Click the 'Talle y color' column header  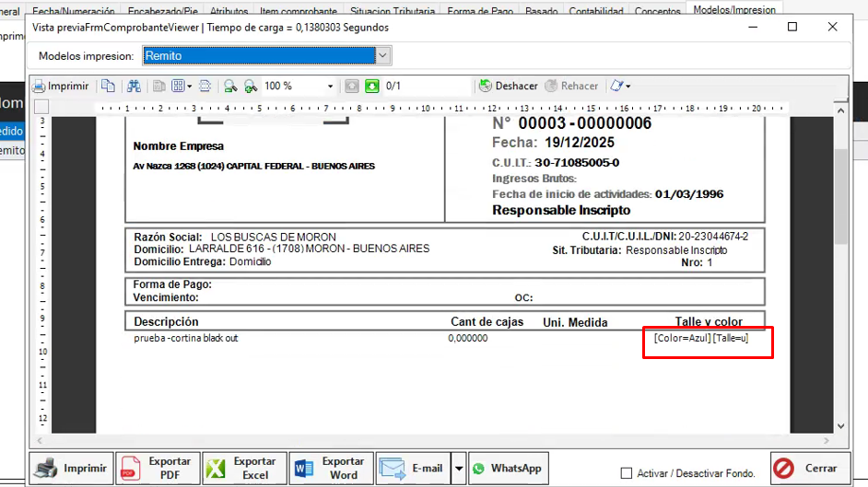tap(709, 321)
